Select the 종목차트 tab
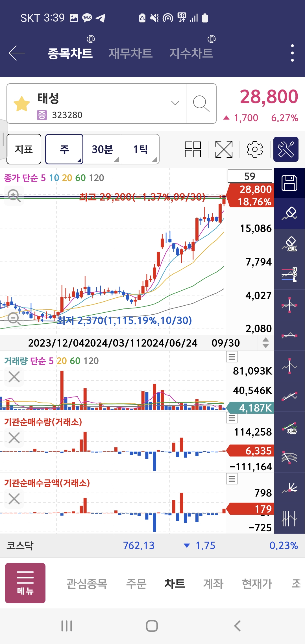Screen dimensions: 305x644 [x=70, y=53]
